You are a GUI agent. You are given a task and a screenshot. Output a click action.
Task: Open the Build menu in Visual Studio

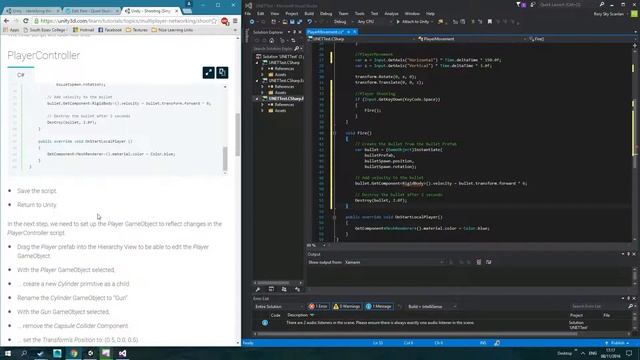309,13
